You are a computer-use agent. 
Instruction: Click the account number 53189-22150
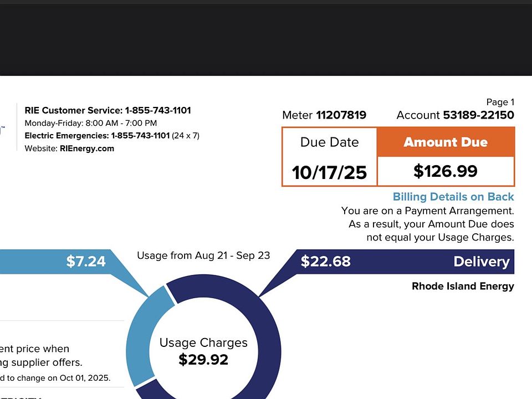[x=478, y=115]
